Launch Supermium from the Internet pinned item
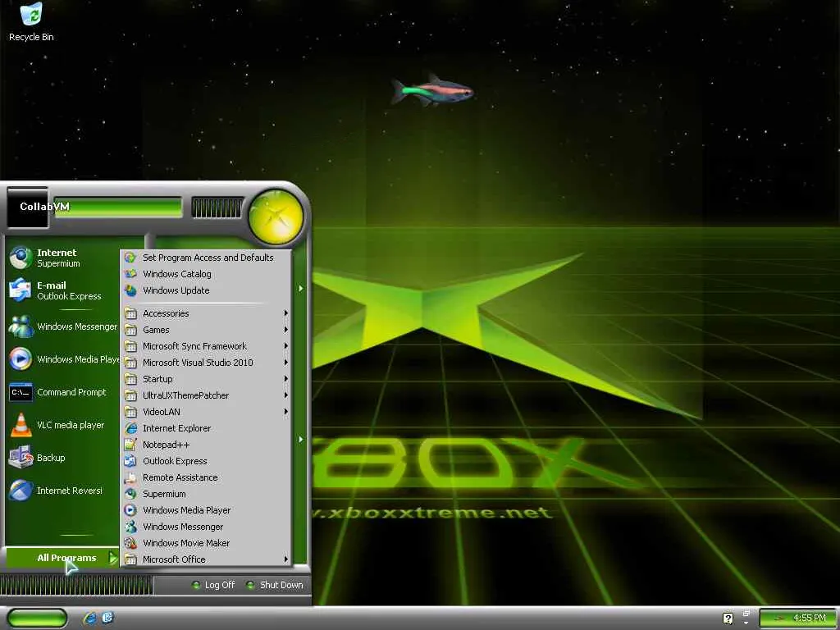 62,258
